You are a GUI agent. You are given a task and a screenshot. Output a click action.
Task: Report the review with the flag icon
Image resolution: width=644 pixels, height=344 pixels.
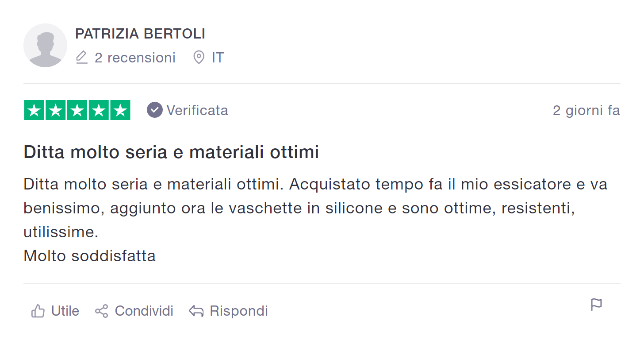click(597, 305)
